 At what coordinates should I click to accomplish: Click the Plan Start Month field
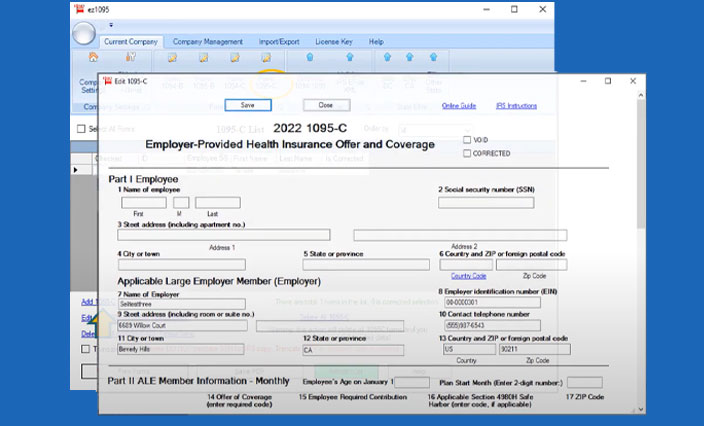(x=585, y=382)
